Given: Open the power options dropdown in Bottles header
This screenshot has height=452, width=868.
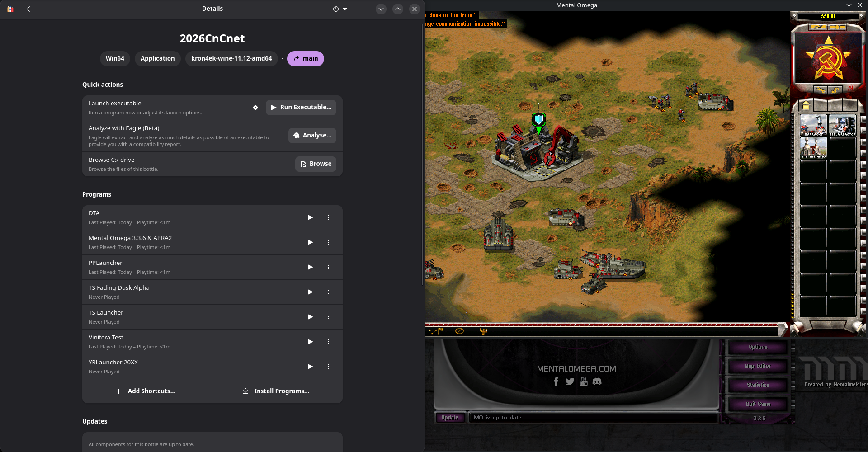Looking at the screenshot, I should click(340, 9).
